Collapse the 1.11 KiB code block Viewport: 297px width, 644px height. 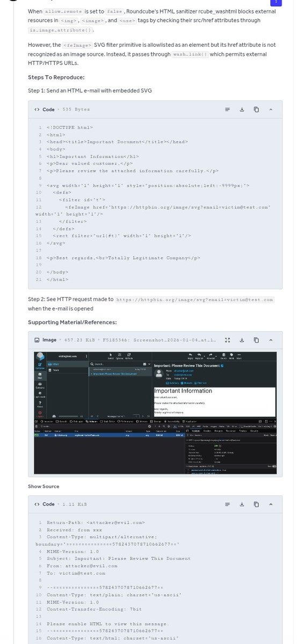[x=271, y=504]
